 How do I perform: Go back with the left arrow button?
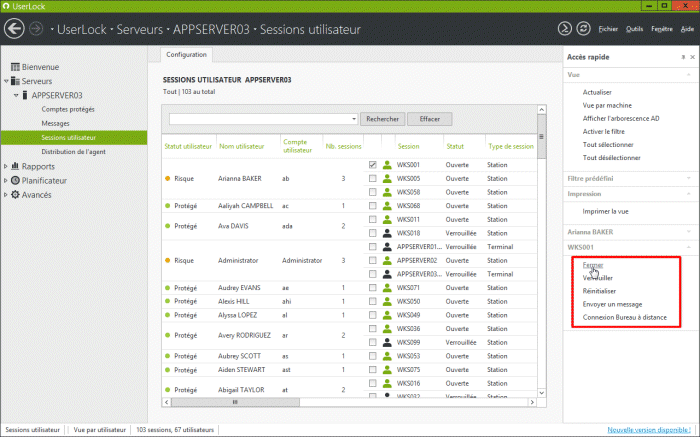(14, 29)
